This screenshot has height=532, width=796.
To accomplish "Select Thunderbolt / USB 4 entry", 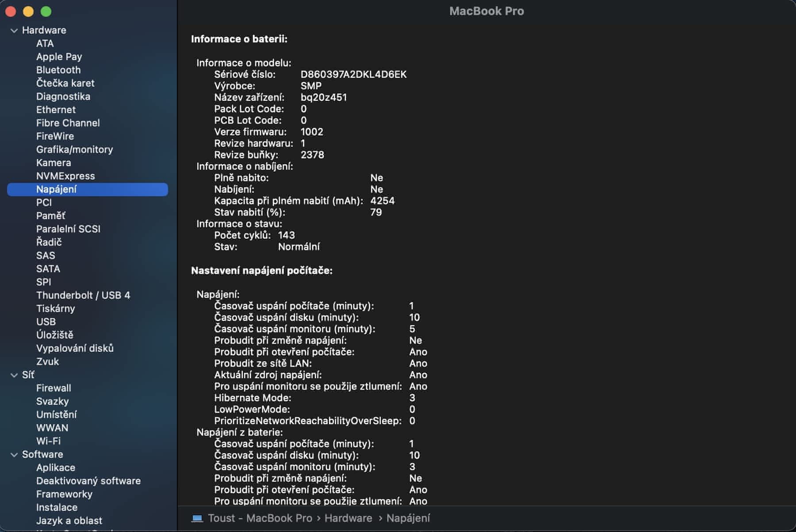I will (x=83, y=295).
